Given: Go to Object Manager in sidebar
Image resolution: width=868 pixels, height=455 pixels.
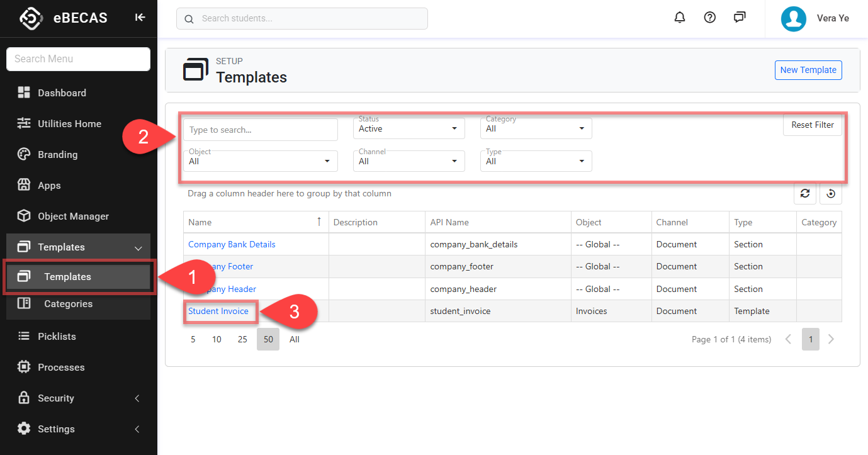Looking at the screenshot, I should (x=73, y=216).
